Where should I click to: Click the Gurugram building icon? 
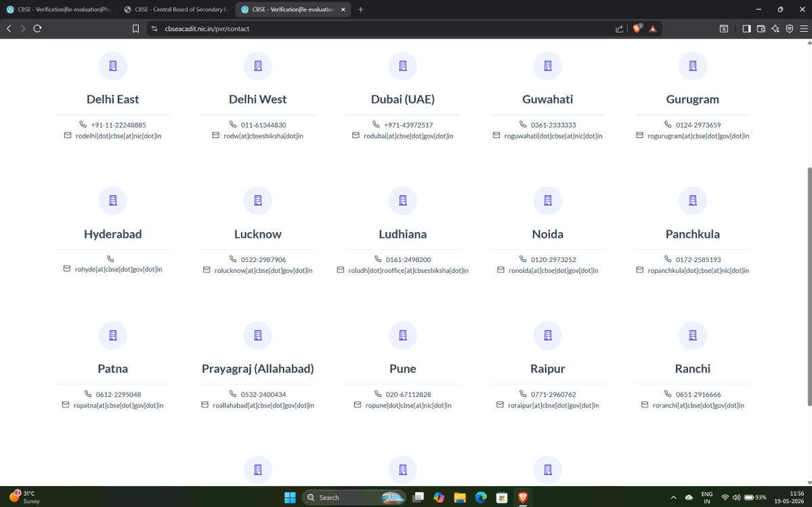pyautogui.click(x=692, y=66)
